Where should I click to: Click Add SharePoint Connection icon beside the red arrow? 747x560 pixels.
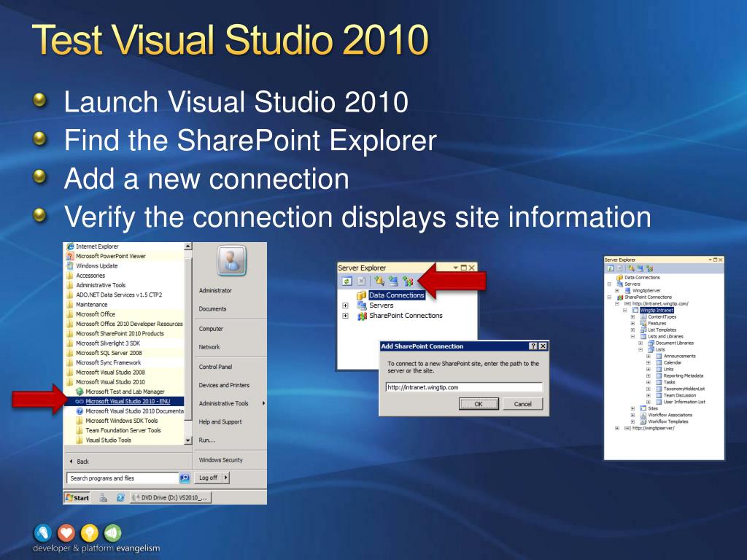coord(408,281)
